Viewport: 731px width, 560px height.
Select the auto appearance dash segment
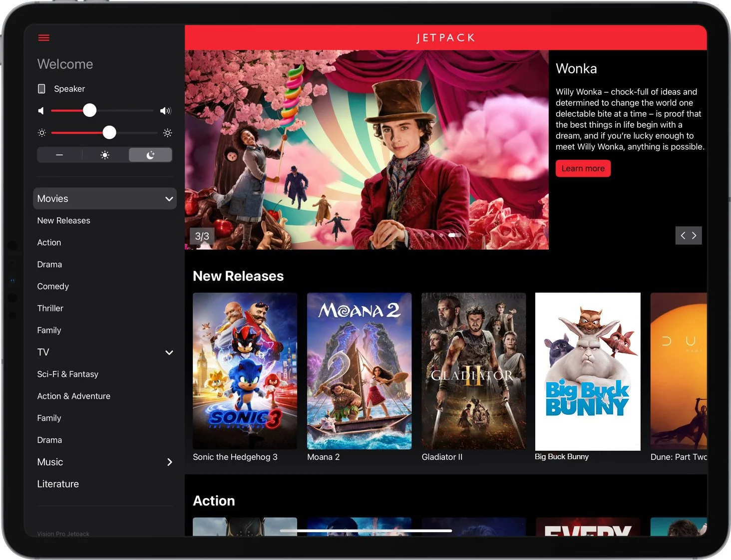point(59,155)
